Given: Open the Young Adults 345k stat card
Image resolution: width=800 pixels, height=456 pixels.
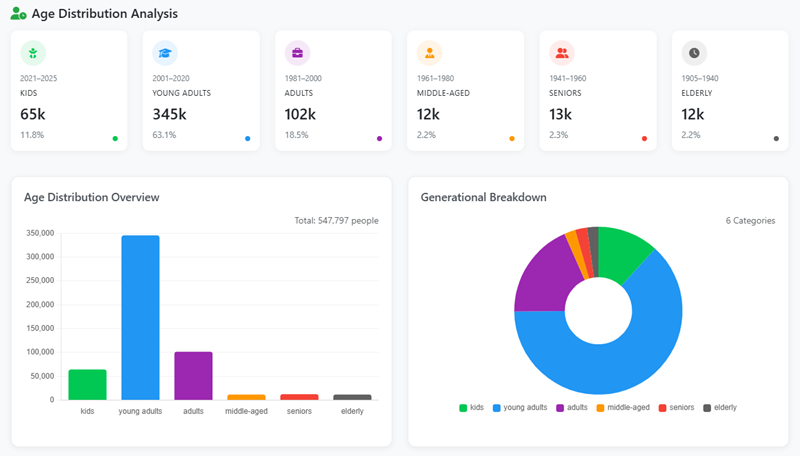Looking at the screenshot, I should tap(201, 91).
